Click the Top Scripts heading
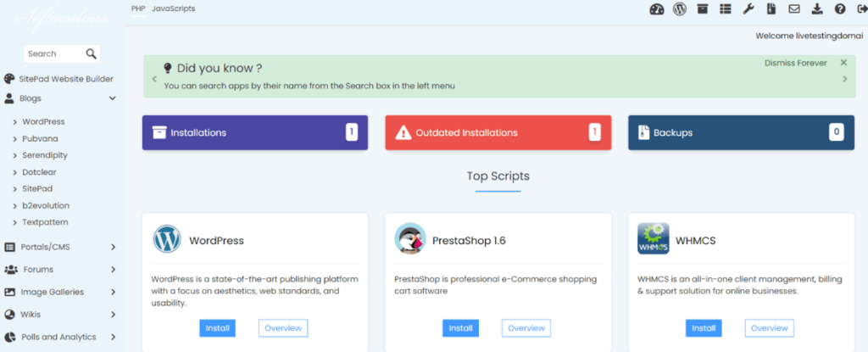 498,176
